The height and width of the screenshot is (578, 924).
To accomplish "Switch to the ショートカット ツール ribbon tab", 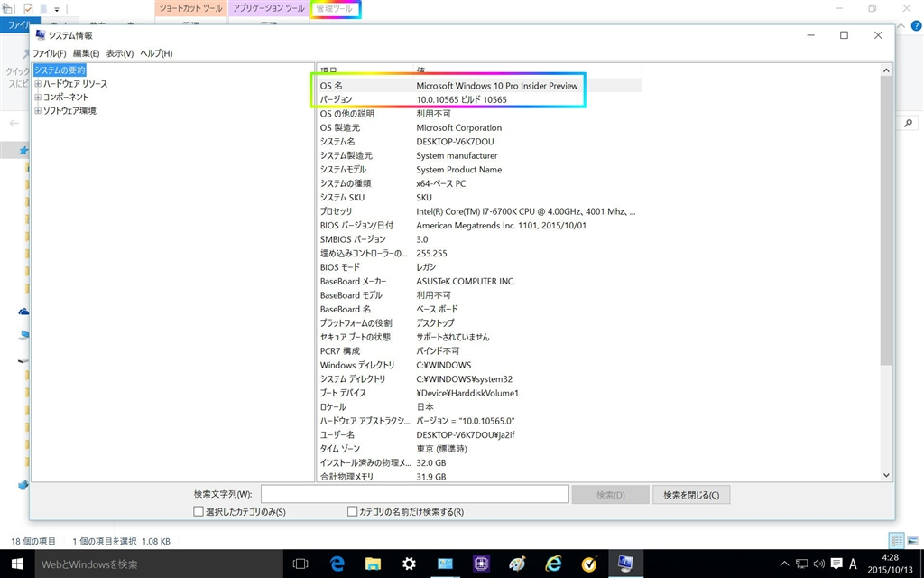I will [191, 8].
